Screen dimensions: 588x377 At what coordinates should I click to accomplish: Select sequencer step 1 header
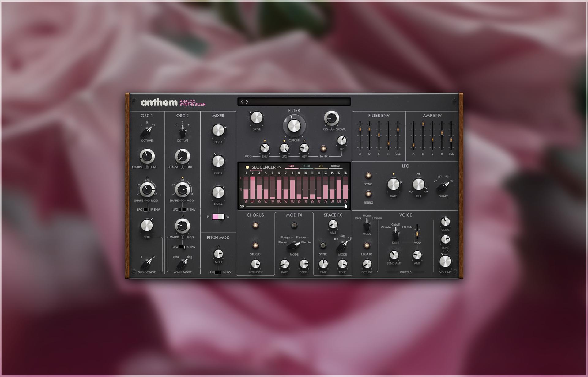point(246,173)
